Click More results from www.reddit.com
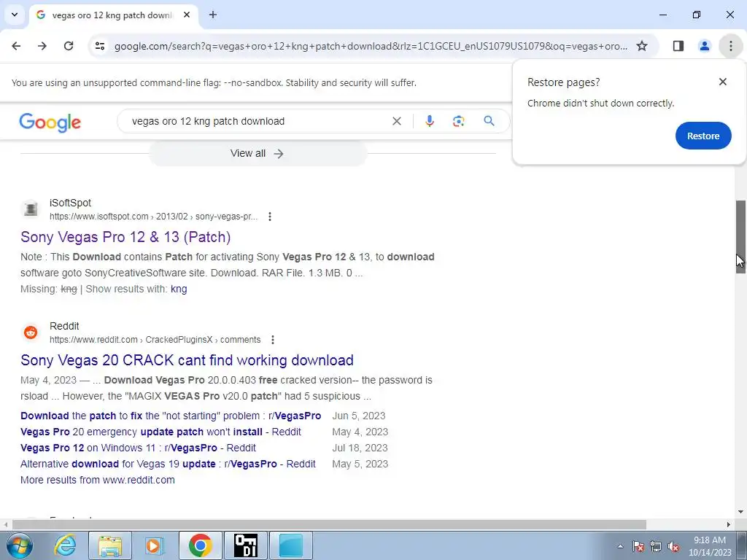Screen dimensions: 747x560 point(98,480)
